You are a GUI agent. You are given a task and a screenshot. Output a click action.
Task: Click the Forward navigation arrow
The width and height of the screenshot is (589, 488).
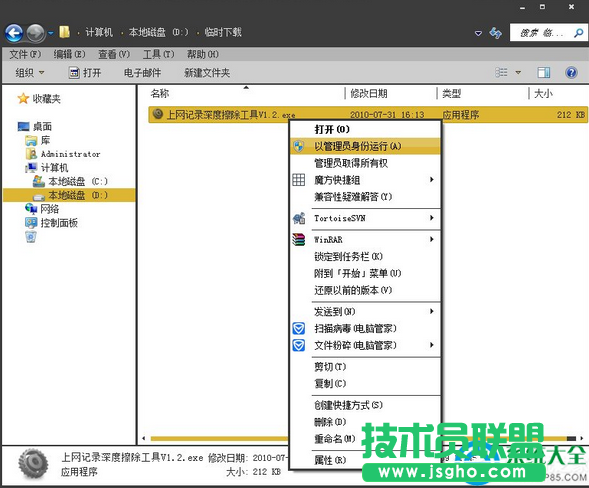point(36,33)
